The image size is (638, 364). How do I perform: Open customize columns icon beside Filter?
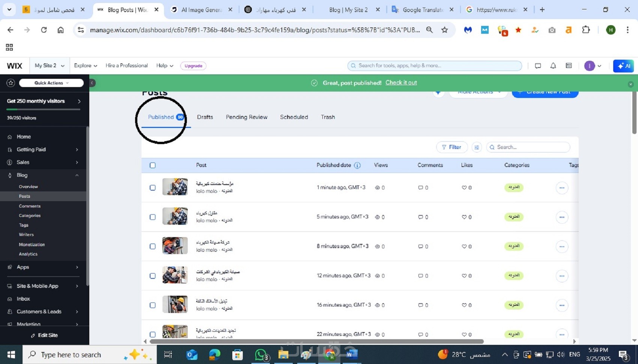477,147
